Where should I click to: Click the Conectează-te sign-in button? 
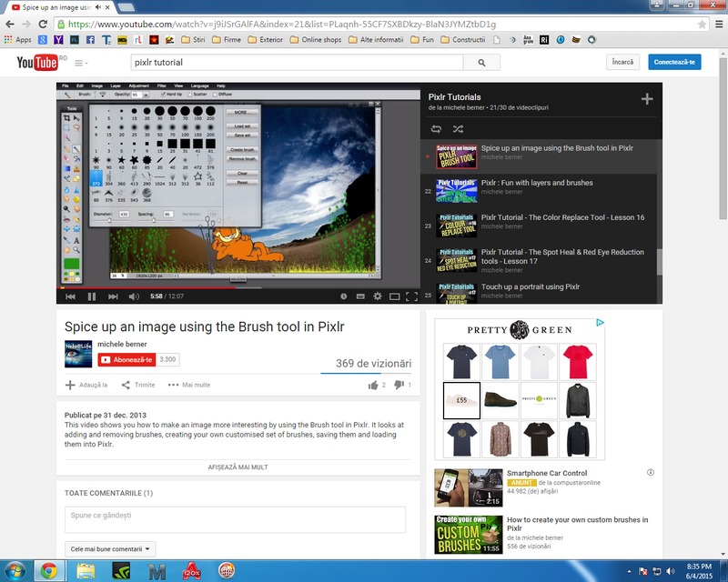point(674,62)
